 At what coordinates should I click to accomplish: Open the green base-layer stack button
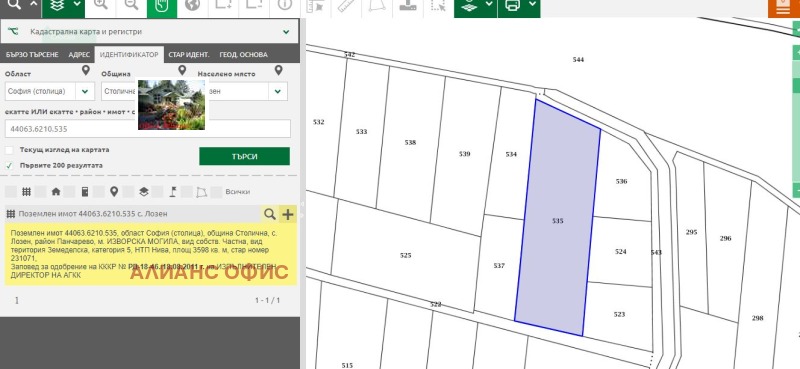point(468,5)
